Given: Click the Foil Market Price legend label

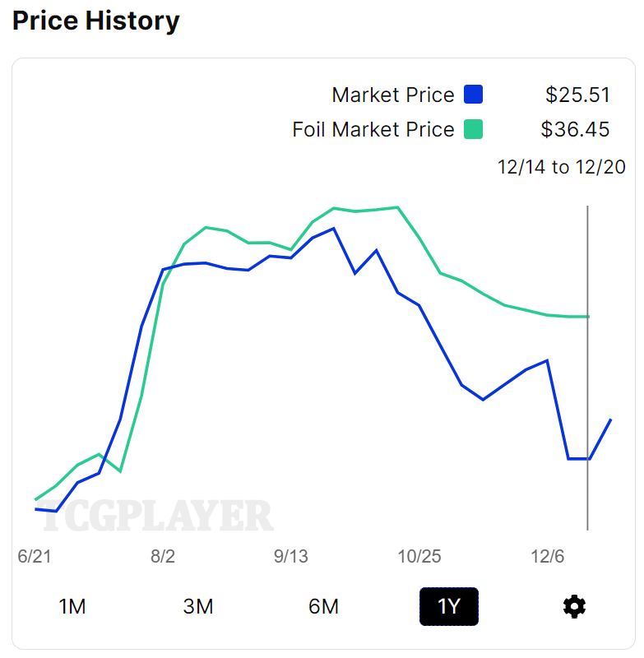Looking at the screenshot, I should pyautogui.click(x=373, y=130).
